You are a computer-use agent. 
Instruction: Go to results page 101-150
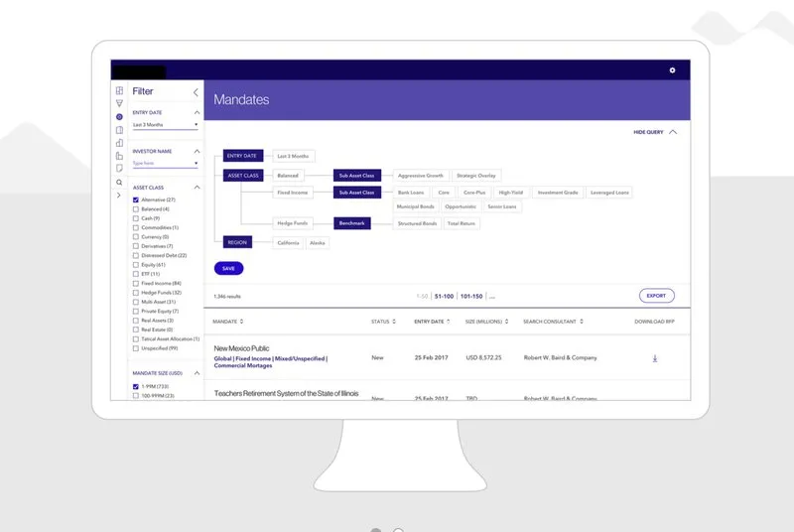pyautogui.click(x=471, y=296)
